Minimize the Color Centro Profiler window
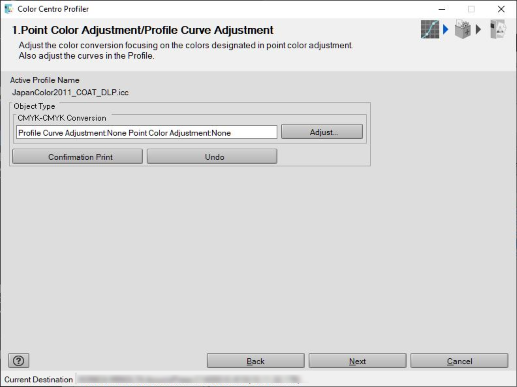Screen dimensions: 517x387 (x=442, y=9)
